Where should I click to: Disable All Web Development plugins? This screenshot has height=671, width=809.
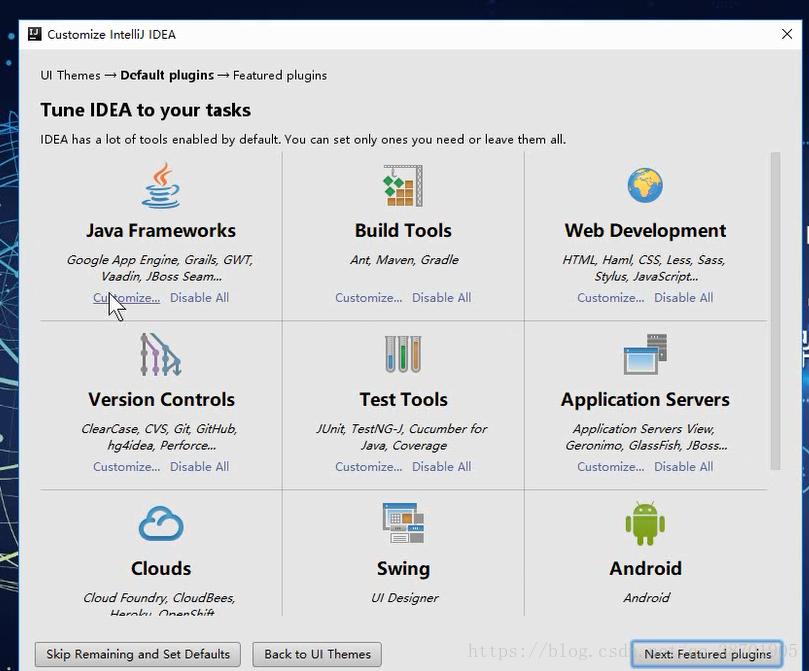tap(683, 298)
